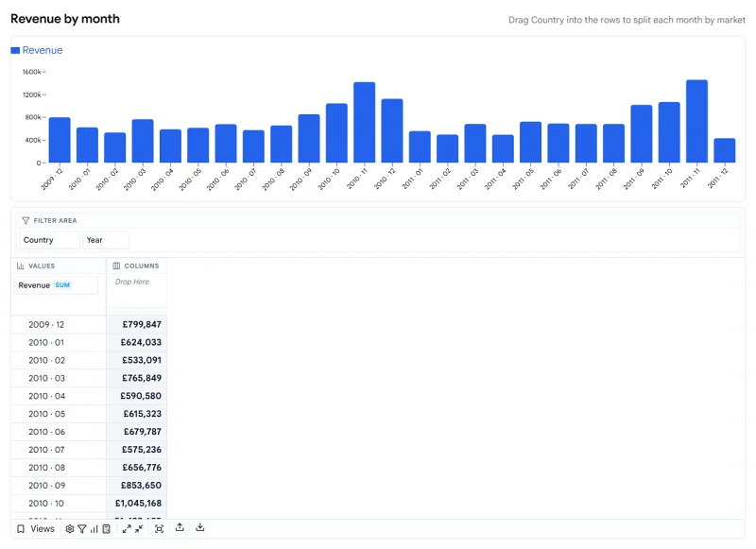This screenshot has width=756, height=549.
Task: Click the 2010-10 revenue bar
Action: [x=336, y=133]
